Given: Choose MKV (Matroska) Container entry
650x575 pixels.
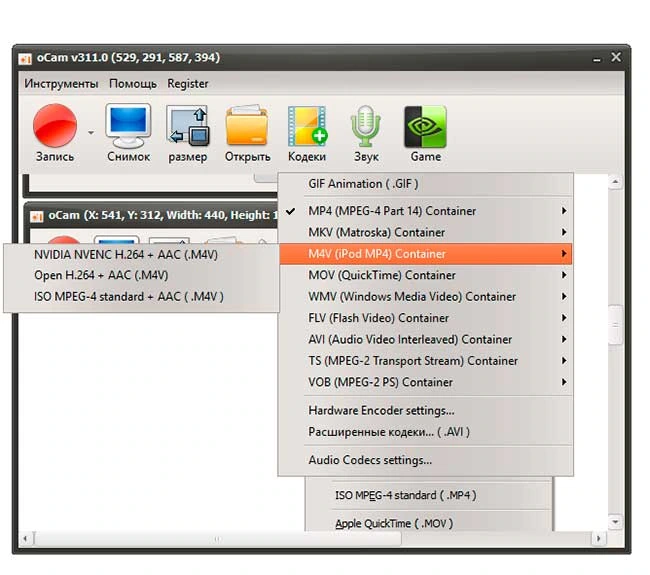Looking at the screenshot, I should pyautogui.click(x=426, y=232).
